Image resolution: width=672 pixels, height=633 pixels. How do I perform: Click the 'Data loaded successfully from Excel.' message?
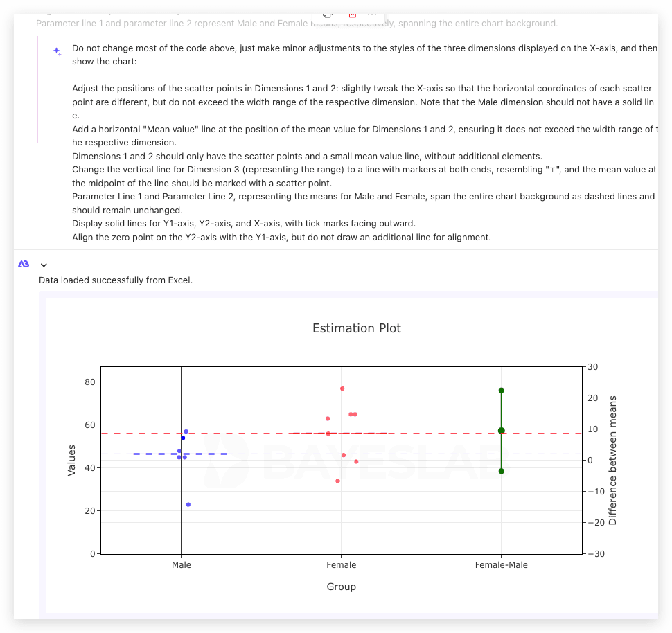(116, 280)
